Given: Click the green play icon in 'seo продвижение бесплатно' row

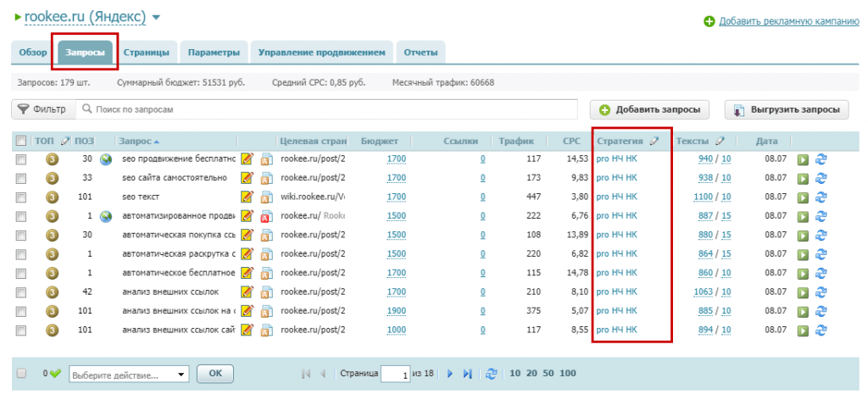Looking at the screenshot, I should point(803,160).
